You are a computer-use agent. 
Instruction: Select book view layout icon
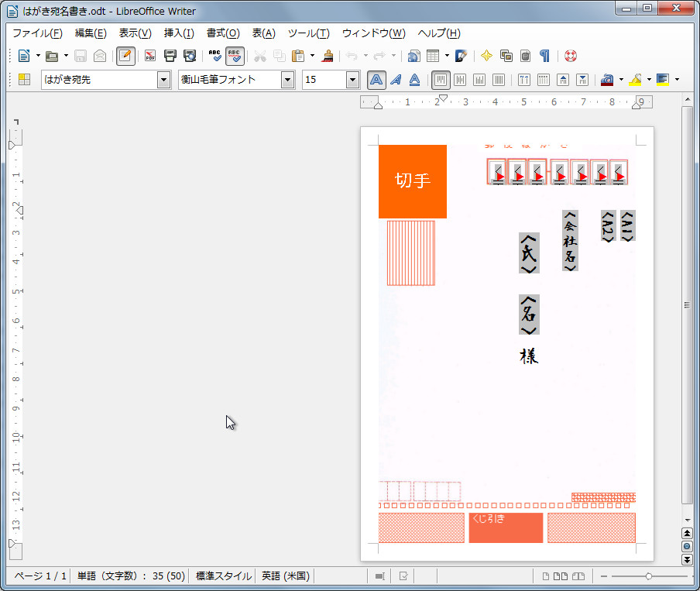(578, 576)
